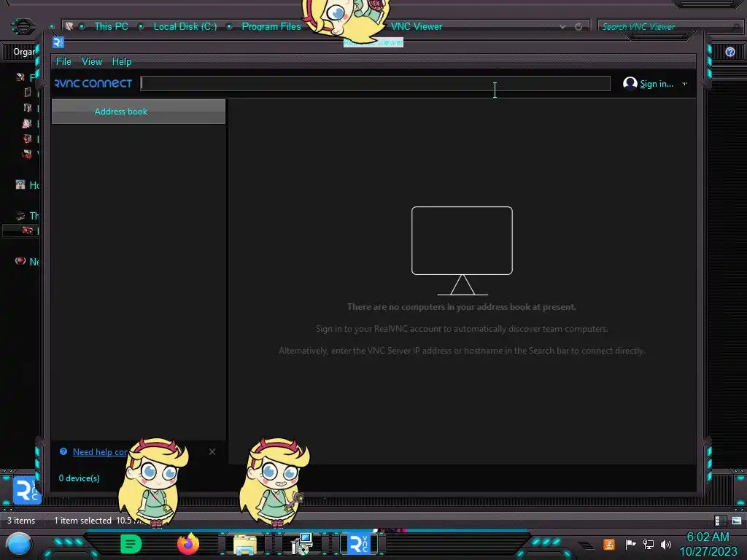The width and height of the screenshot is (747, 560).
Task: Click the Favorites star icon in Explorer sidebar
Action: [x=20, y=77]
